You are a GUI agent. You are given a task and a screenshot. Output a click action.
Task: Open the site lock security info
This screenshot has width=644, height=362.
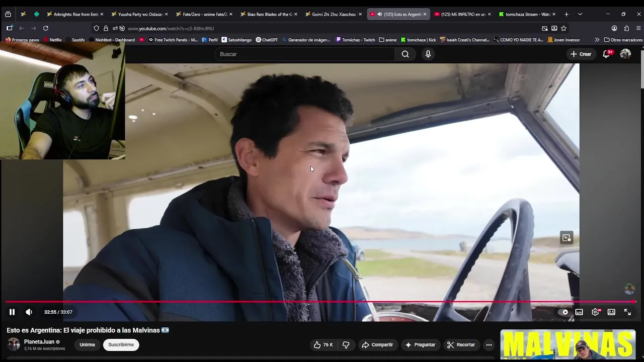pos(106,28)
